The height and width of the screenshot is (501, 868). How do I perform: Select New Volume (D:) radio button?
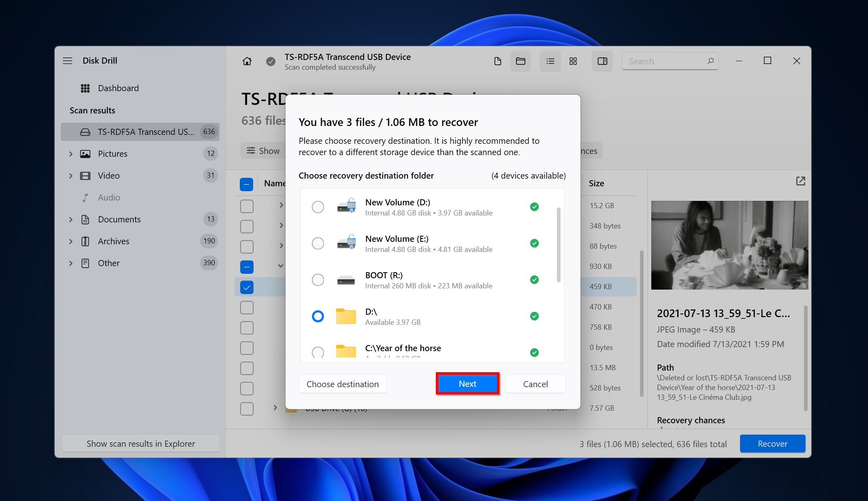tap(318, 207)
